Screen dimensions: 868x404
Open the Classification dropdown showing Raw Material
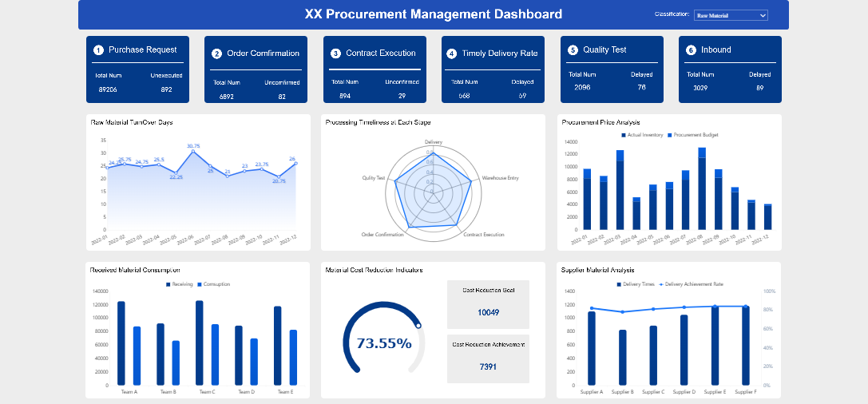731,15
